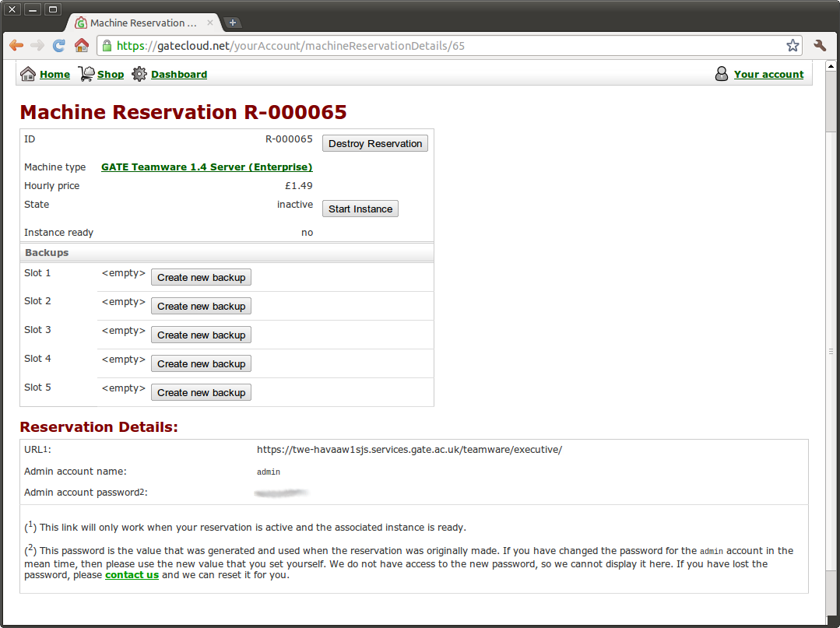Open the Your account link
840x628 pixels.
pos(768,75)
